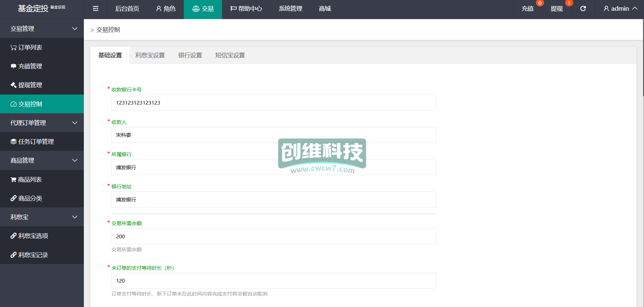Click the 收款银行卡号 input field

(x=273, y=103)
